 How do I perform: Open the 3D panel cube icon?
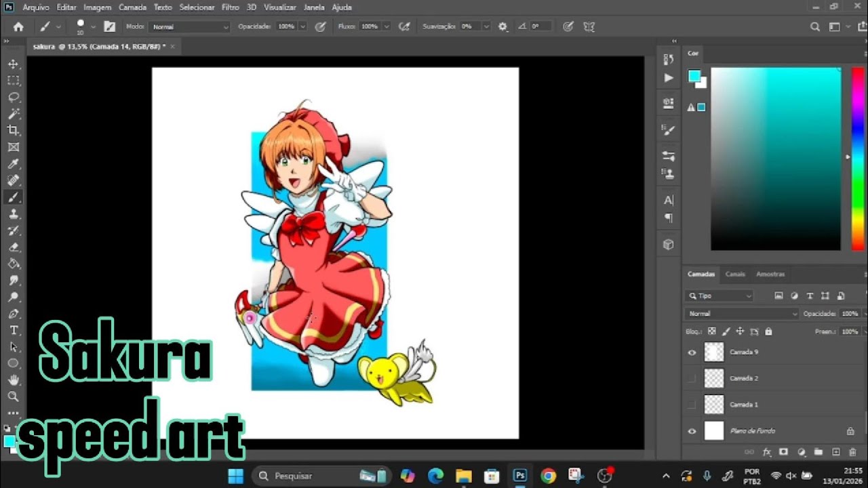(x=669, y=244)
